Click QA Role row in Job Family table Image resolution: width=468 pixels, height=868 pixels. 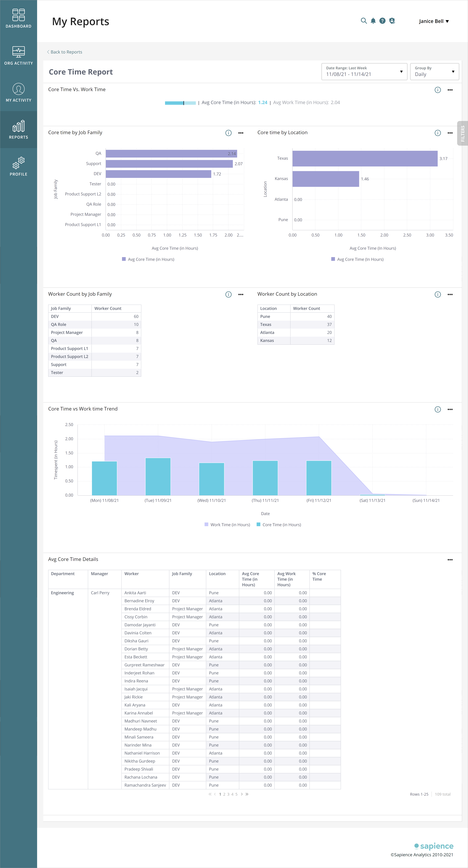pyautogui.click(x=95, y=324)
